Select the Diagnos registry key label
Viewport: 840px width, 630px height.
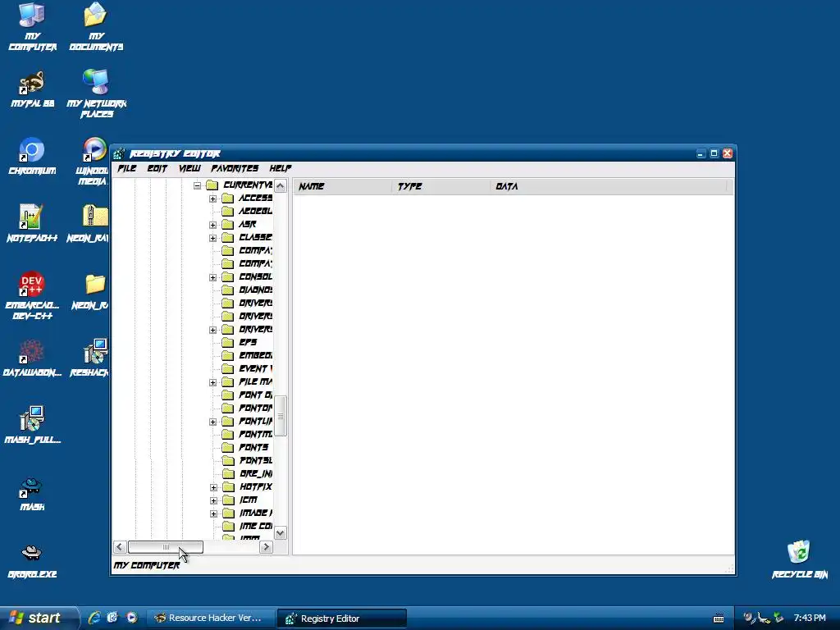coord(255,290)
